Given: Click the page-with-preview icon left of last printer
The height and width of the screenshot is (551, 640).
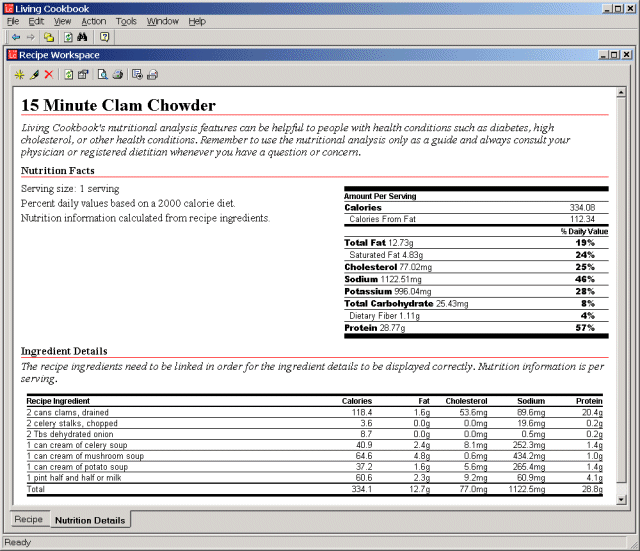Looking at the screenshot, I should [x=137, y=75].
